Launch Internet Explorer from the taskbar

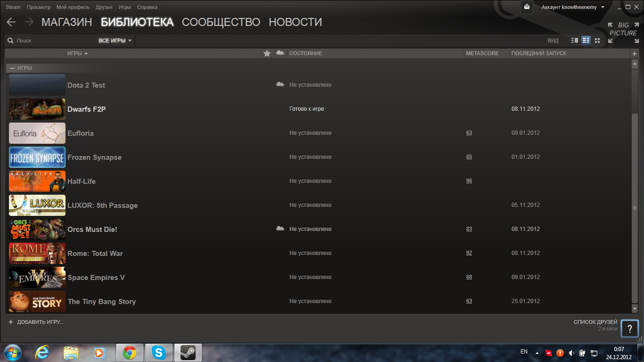[42, 352]
